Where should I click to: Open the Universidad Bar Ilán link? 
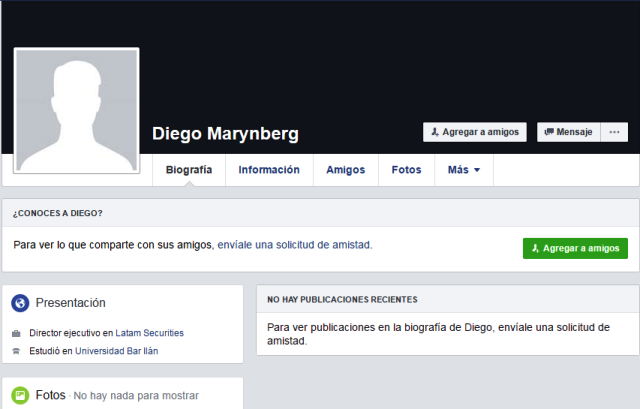[x=116, y=351]
